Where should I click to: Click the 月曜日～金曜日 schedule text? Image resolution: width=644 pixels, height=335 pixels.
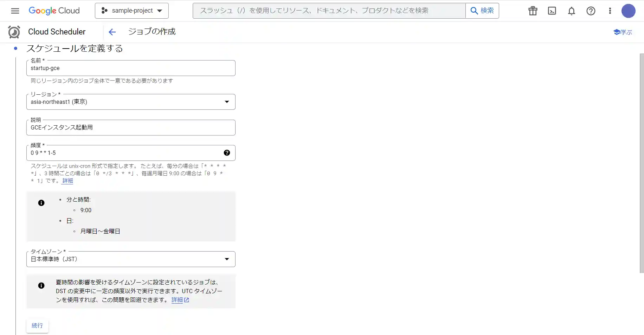click(x=100, y=231)
